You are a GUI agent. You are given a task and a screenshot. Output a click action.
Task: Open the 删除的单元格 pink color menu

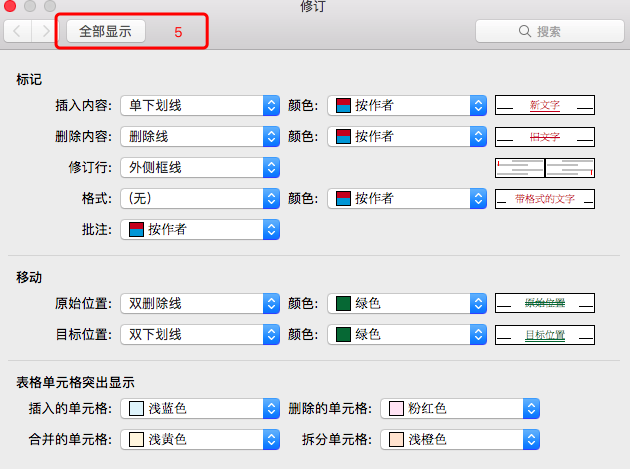(x=460, y=408)
